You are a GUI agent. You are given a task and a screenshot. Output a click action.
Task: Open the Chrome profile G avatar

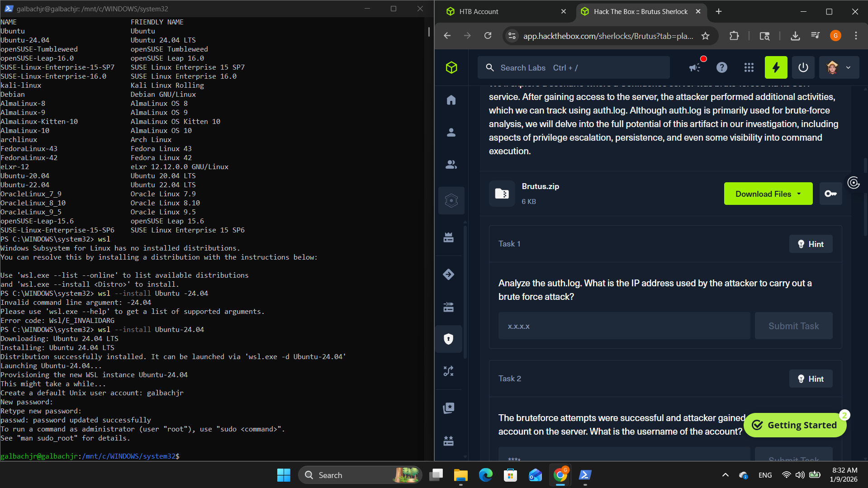pyautogui.click(x=835, y=36)
